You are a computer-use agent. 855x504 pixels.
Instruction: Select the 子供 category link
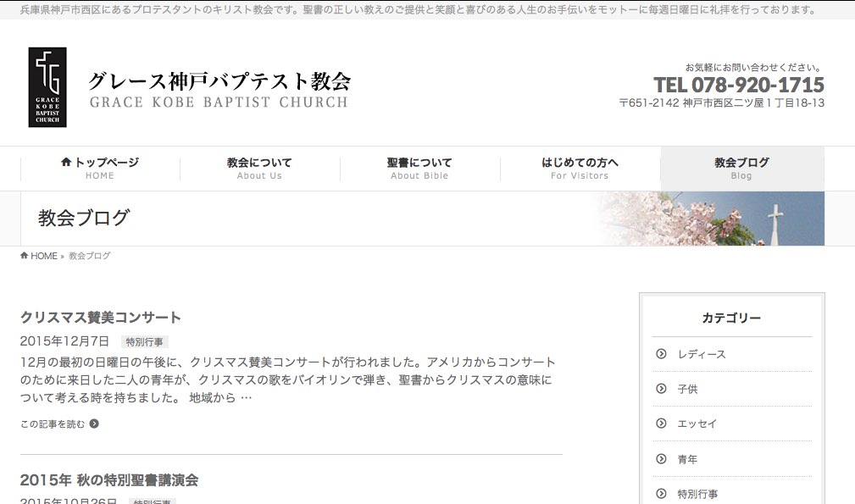[687, 389]
